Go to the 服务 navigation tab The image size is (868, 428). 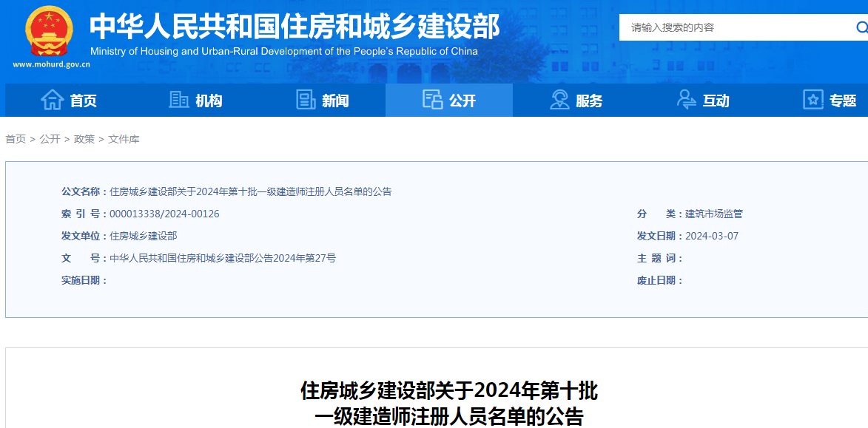point(576,100)
